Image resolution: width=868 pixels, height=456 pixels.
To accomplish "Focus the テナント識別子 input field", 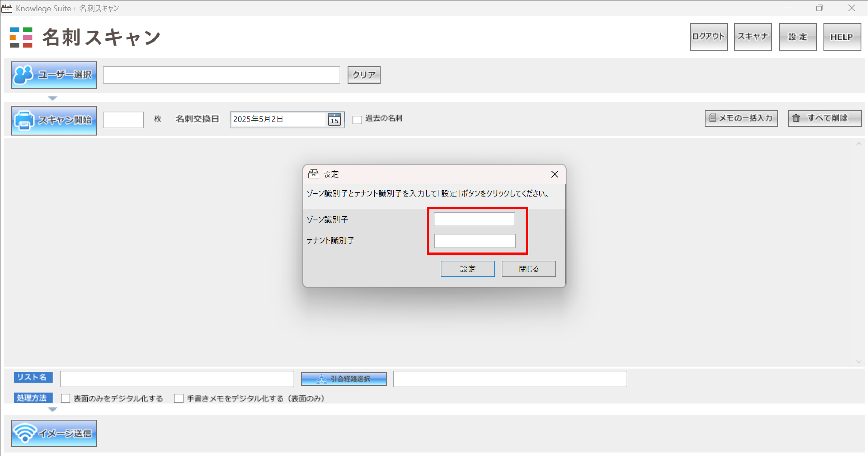I will [474, 241].
